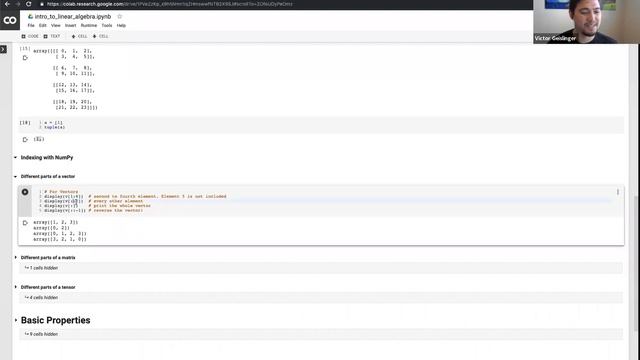This screenshot has height=360, width=640.
Task: Expand the left sidebar panel arrow
Action: [x=3, y=49]
